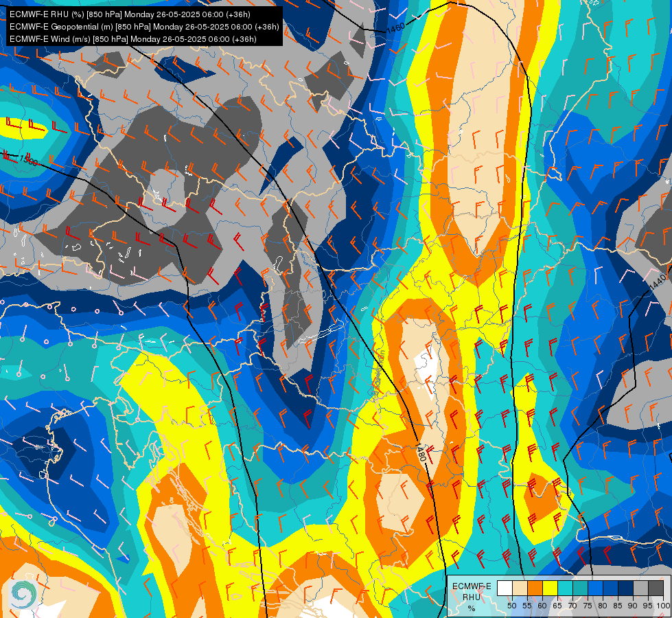
Task: Click the legend value 50
Action: point(511,606)
